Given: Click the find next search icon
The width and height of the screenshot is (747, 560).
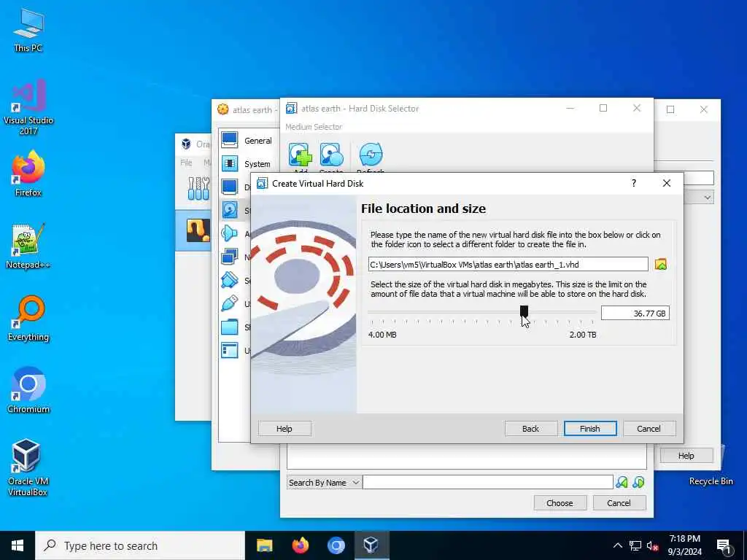Looking at the screenshot, I should 638,483.
